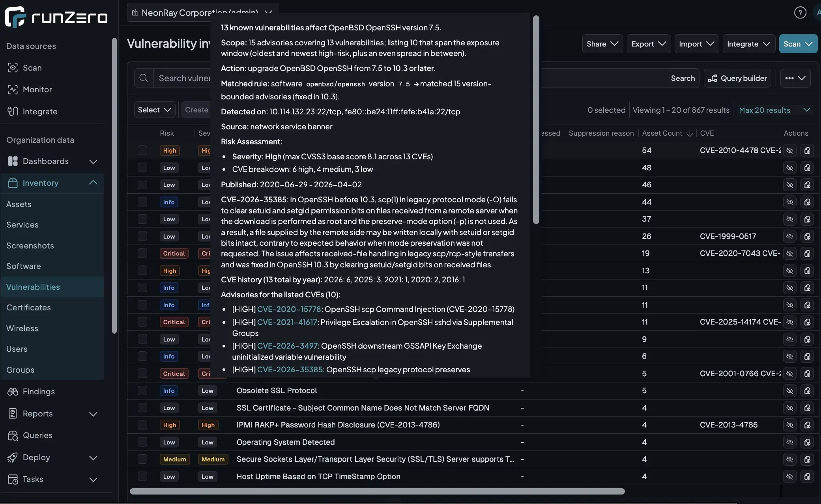Expand the NeonRay Corporation organization selector
Screen dimensions: 821x504
pyautogui.click(x=203, y=13)
